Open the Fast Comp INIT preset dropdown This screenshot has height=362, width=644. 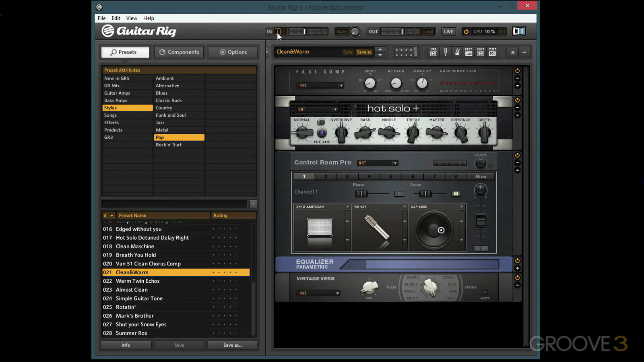(x=321, y=85)
